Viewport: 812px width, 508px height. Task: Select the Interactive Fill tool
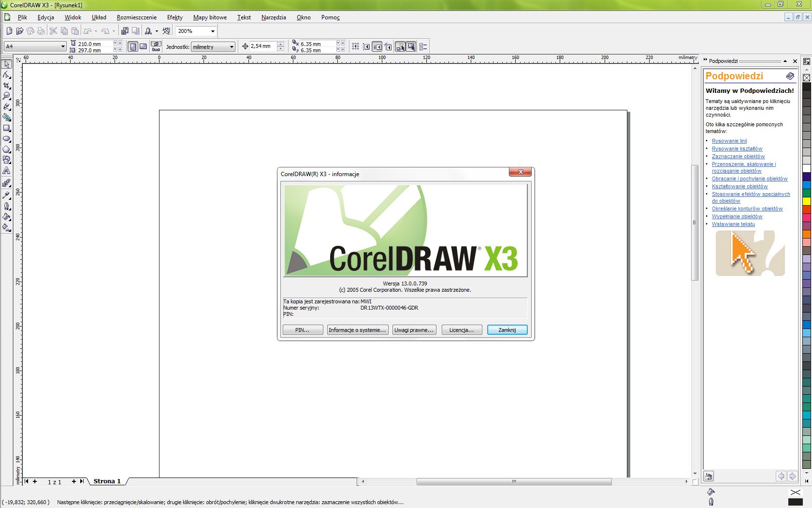pos(7,227)
